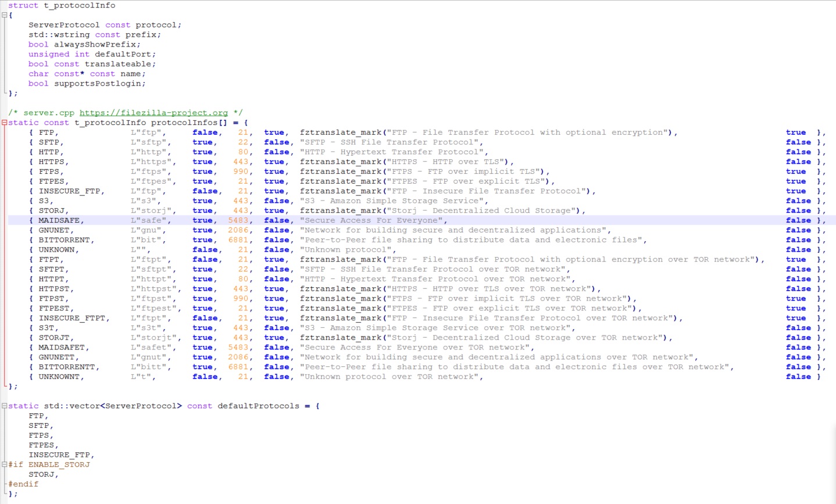Click port 5483 in the MAIDSAFE row

coord(238,220)
